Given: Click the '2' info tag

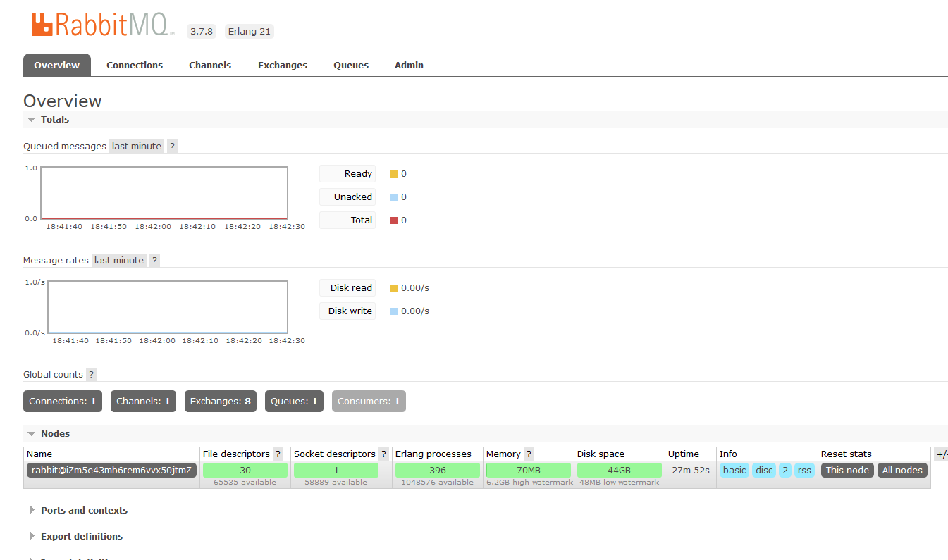Looking at the screenshot, I should tap(785, 470).
